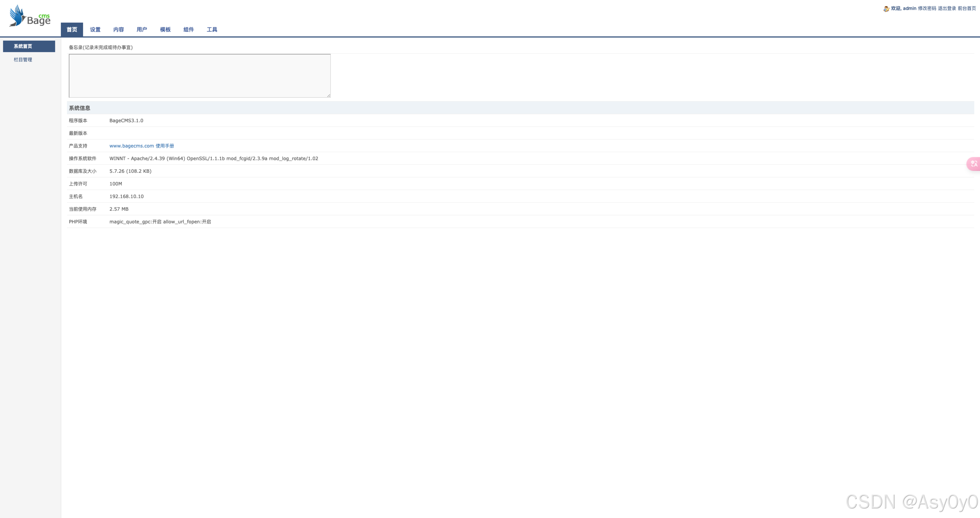Click the pink translate floating icon
Screen dimensions: 980x518
click(974, 164)
